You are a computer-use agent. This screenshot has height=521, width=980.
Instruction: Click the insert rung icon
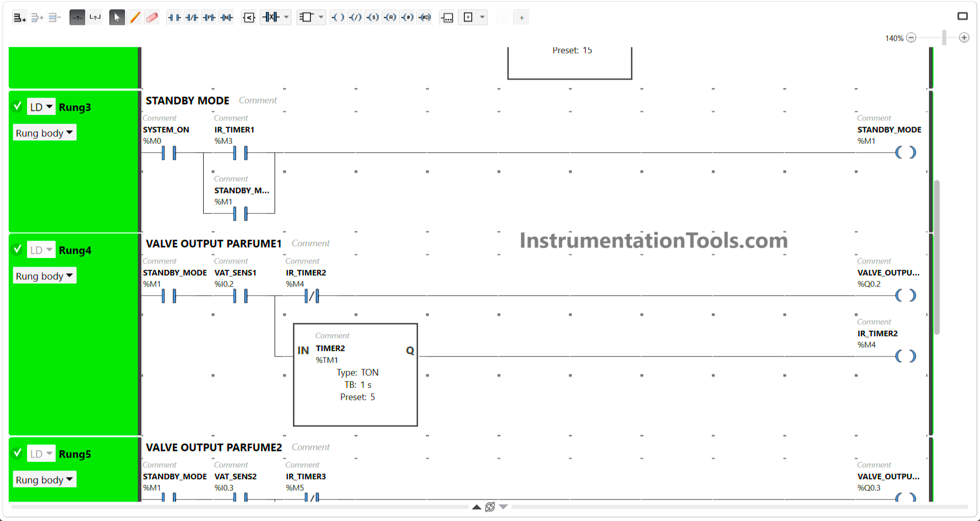[x=37, y=18]
